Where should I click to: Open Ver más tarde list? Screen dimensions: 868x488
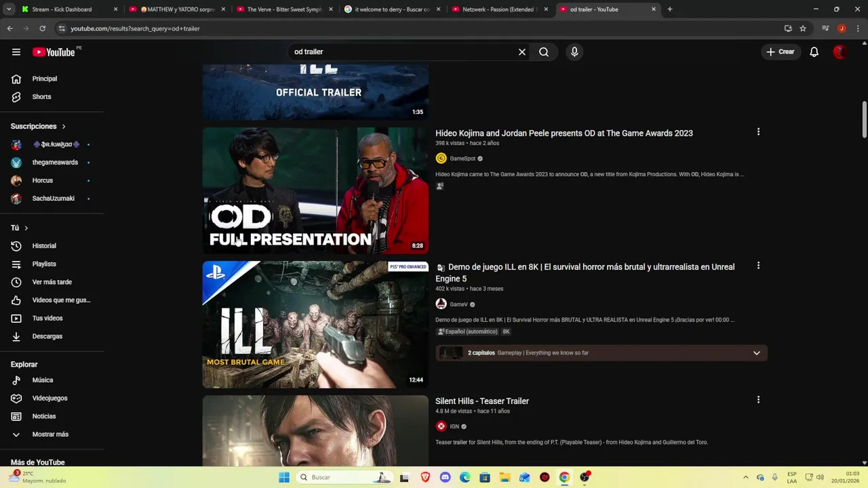coord(52,282)
